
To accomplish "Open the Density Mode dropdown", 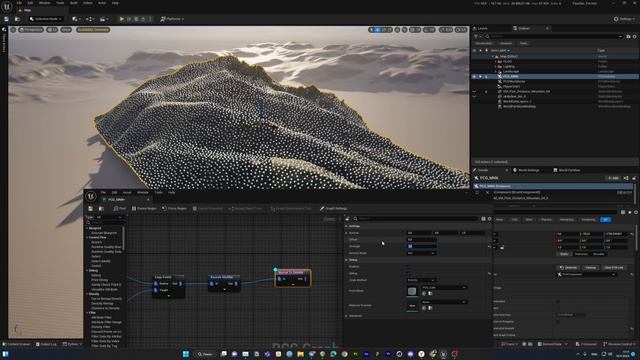I will [x=421, y=253].
